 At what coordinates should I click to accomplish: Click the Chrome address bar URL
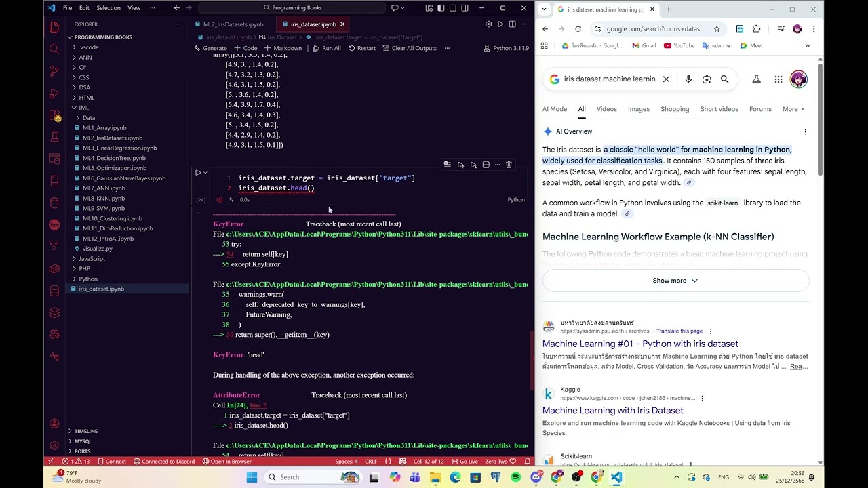654,29
